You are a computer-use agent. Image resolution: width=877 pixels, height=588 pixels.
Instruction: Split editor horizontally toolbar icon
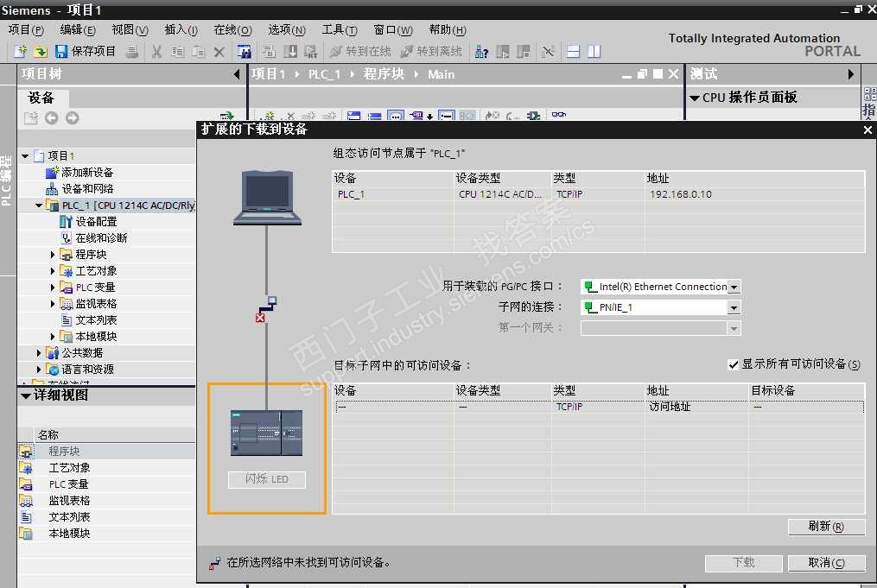tap(574, 52)
